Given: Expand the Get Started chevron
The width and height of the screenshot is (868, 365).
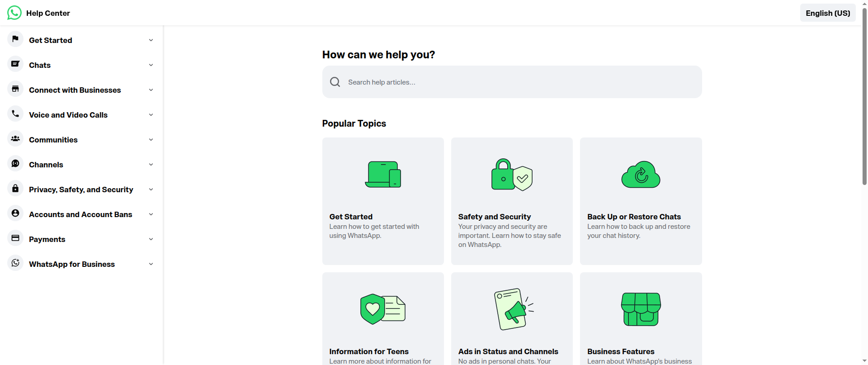Looking at the screenshot, I should [151, 40].
